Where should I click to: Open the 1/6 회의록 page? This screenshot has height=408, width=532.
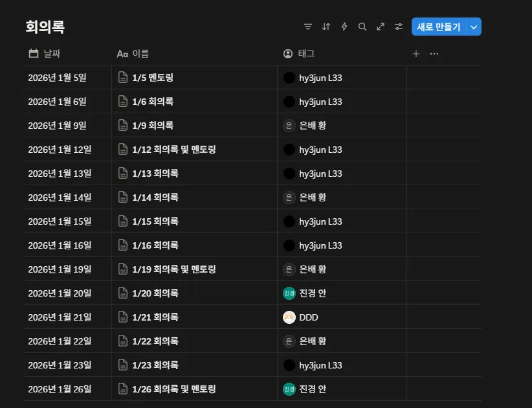(153, 102)
